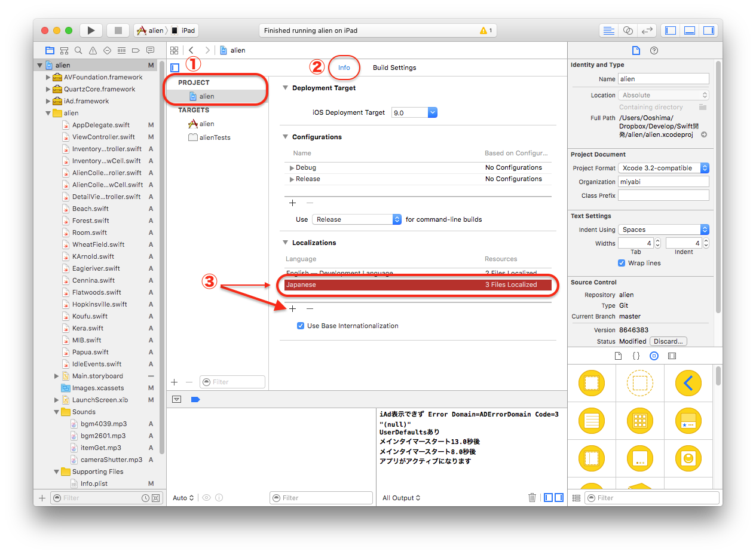Toggle the Navigator pane

671,30
